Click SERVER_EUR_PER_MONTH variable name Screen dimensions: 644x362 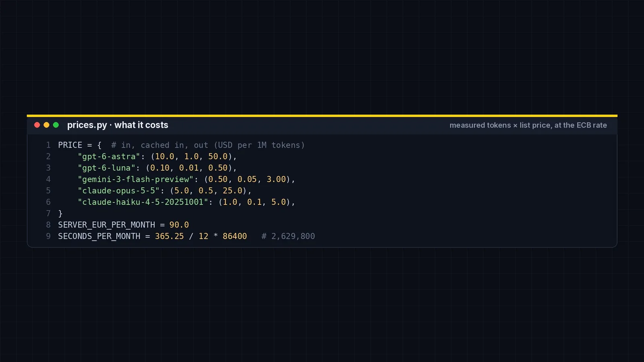pos(106,225)
